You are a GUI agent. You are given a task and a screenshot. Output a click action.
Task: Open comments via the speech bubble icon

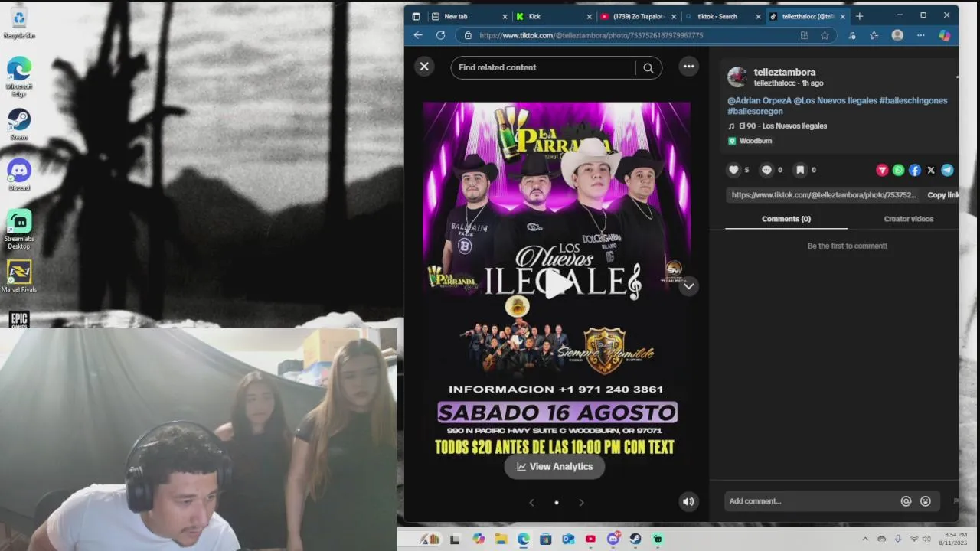tap(766, 170)
